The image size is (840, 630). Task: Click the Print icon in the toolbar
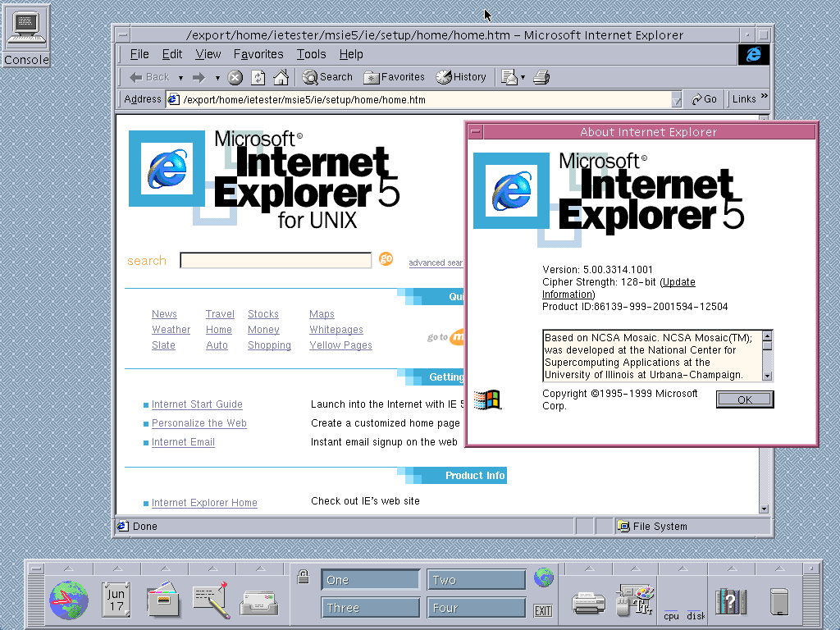tap(541, 77)
